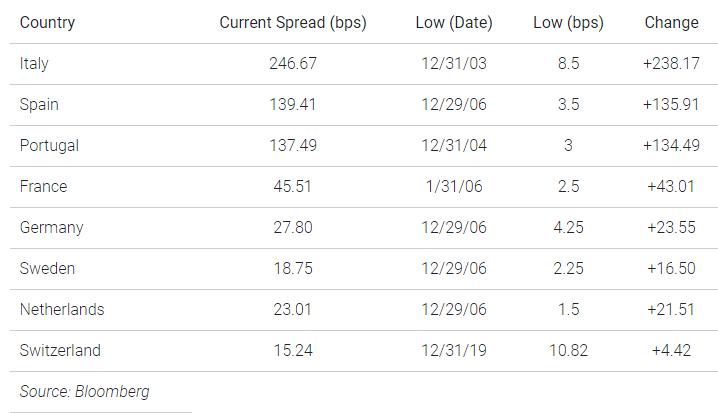Select the Germany row label
The width and height of the screenshot is (718, 413).
[x=51, y=228]
